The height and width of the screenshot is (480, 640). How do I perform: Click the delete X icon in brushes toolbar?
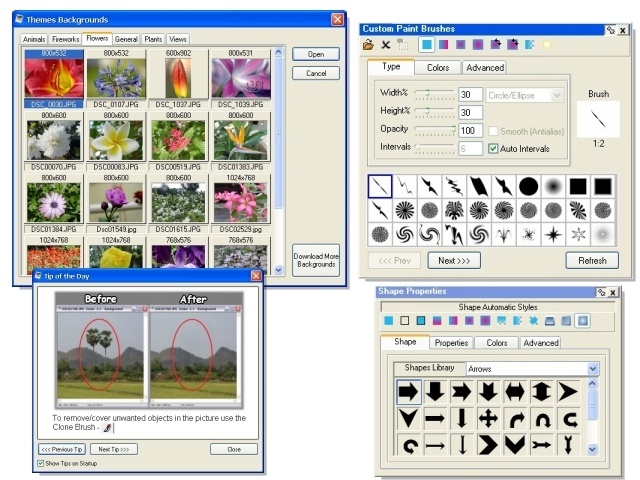point(385,45)
